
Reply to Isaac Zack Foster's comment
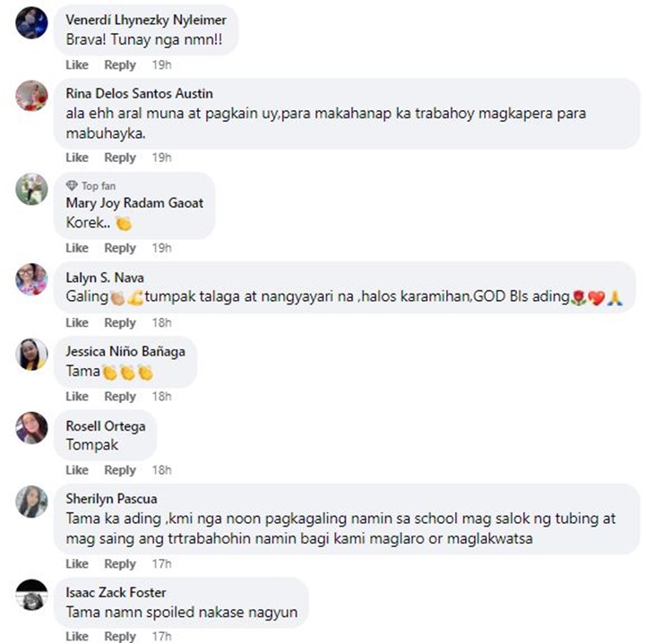tap(120, 636)
